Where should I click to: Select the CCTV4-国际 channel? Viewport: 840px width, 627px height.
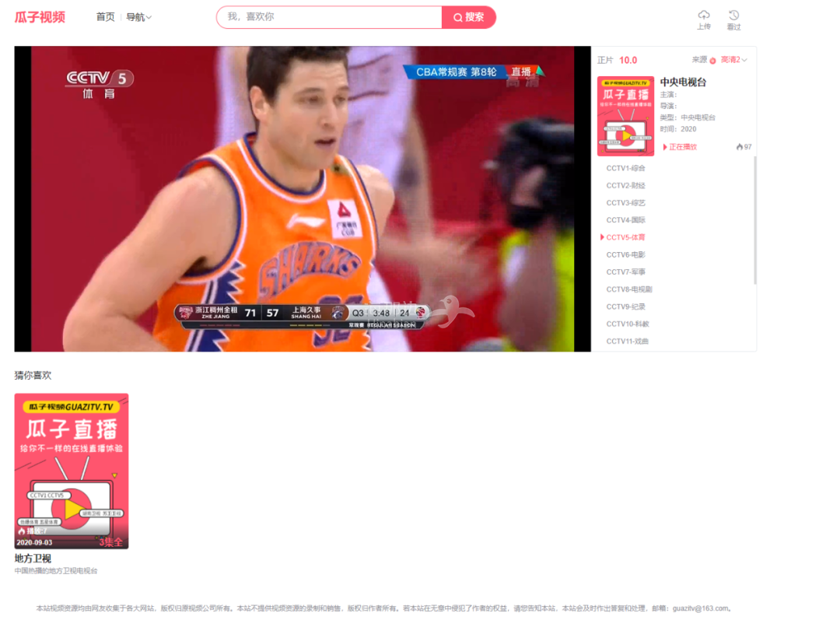[625, 219]
